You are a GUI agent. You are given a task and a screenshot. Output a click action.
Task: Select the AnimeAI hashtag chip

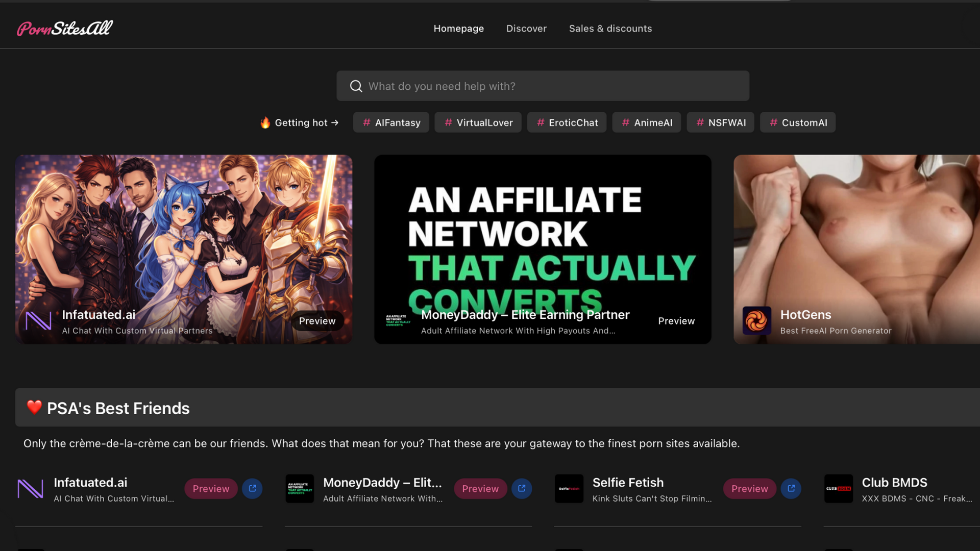(x=646, y=122)
